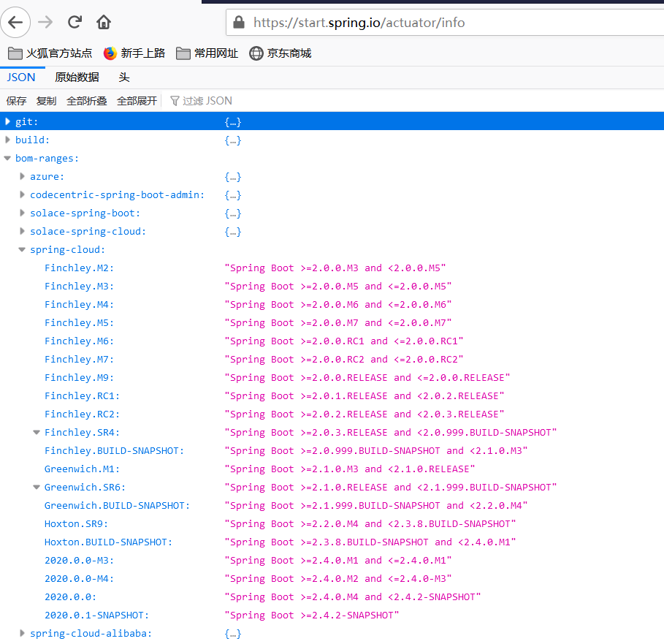The width and height of the screenshot is (664, 644).
Task: Click the 保存 save button
Action: pos(16,101)
